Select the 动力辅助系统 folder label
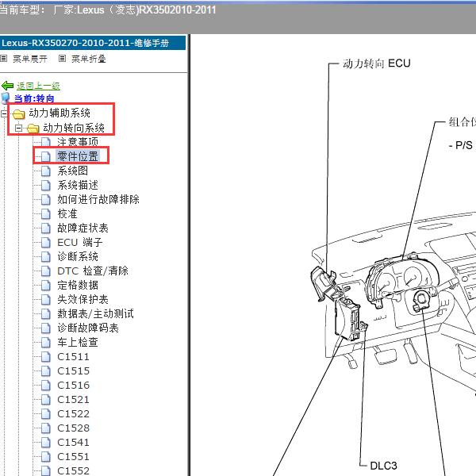The height and width of the screenshot is (476, 476). click(59, 113)
